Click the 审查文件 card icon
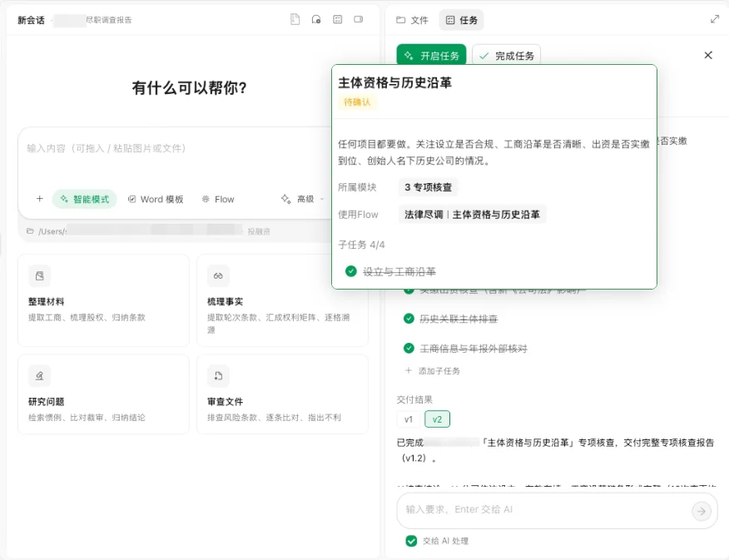This screenshot has height=560, width=729. point(218,375)
